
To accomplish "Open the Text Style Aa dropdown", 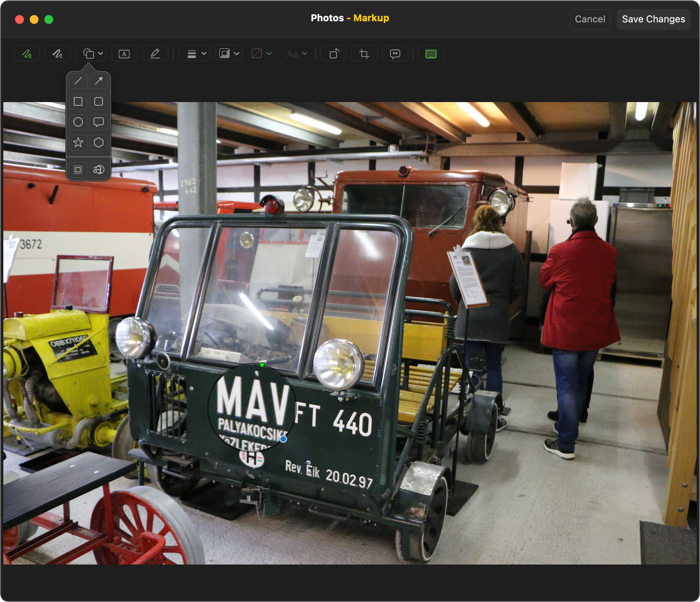I will tap(296, 54).
